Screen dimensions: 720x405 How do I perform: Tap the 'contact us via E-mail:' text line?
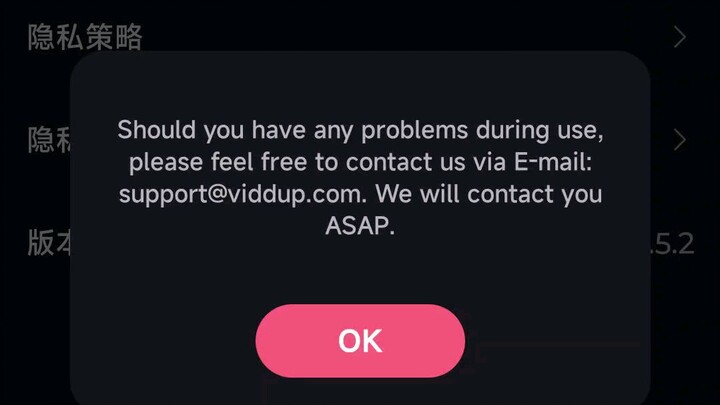[469, 162]
